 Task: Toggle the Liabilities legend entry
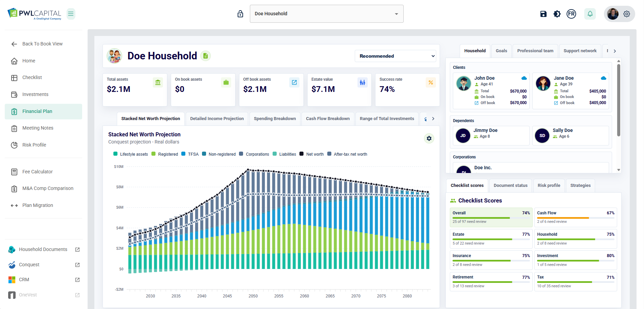point(284,154)
